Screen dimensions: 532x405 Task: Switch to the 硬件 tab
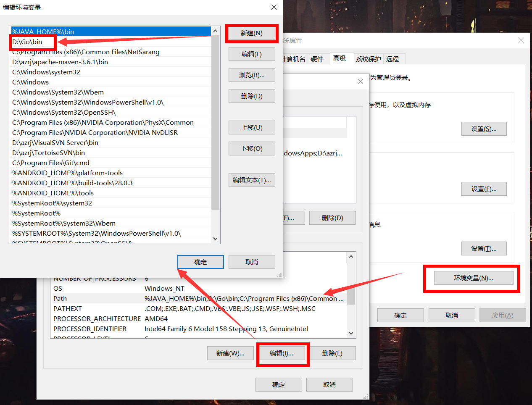(x=317, y=59)
